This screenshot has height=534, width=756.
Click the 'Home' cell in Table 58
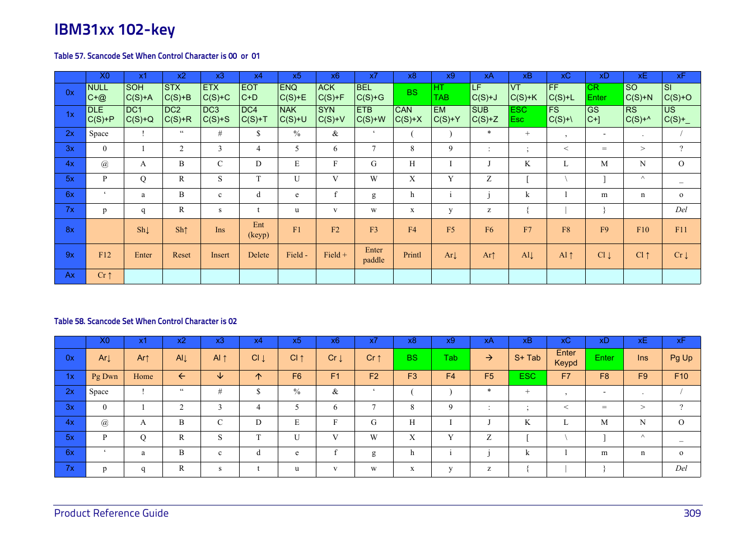[x=143, y=377]
